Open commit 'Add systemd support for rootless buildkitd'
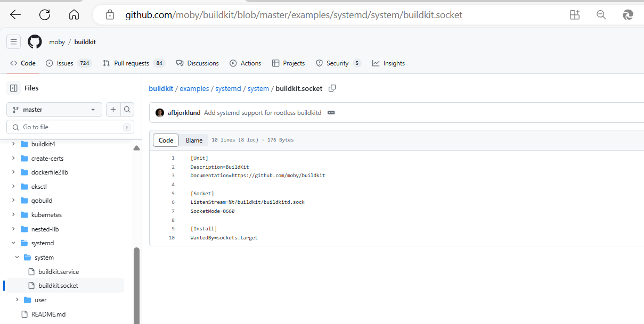The width and height of the screenshot is (644, 324). click(x=263, y=113)
